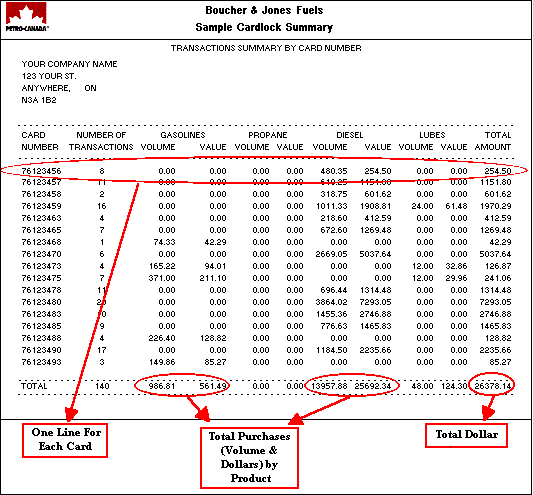Select card number 76123493
Image resolution: width=533 pixels, height=495 pixels.
point(41,362)
